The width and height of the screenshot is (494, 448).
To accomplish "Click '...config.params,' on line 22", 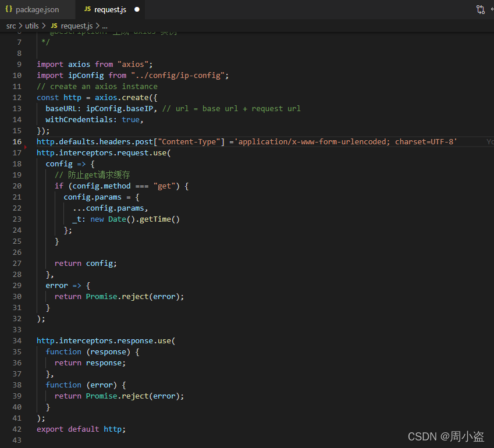I will point(111,208).
